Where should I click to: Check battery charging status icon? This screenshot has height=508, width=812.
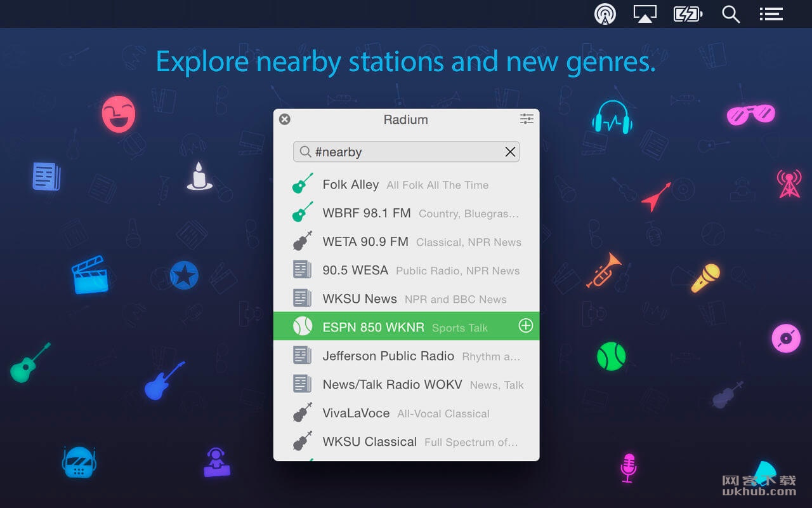pyautogui.click(x=688, y=14)
